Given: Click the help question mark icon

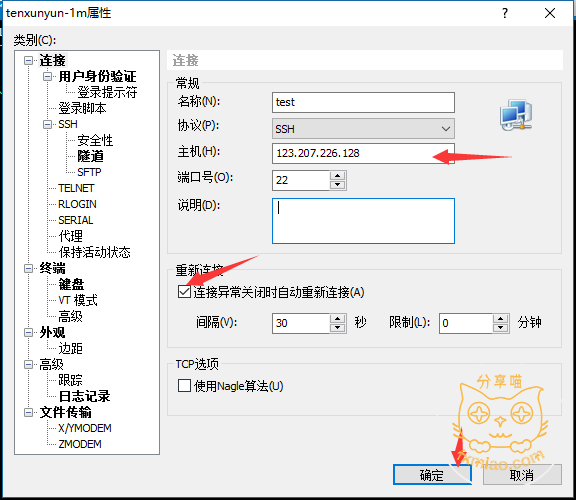Looking at the screenshot, I should point(505,13).
